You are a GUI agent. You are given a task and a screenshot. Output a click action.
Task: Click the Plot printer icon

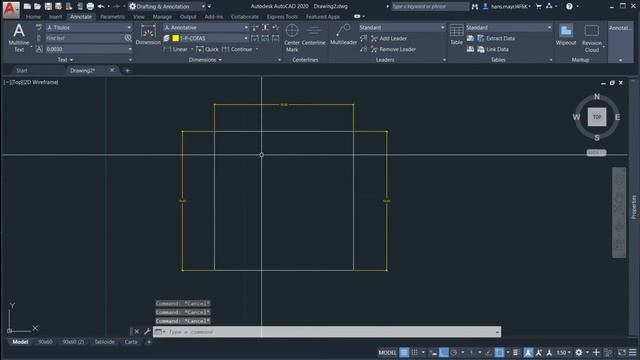pyautogui.click(x=90, y=6)
